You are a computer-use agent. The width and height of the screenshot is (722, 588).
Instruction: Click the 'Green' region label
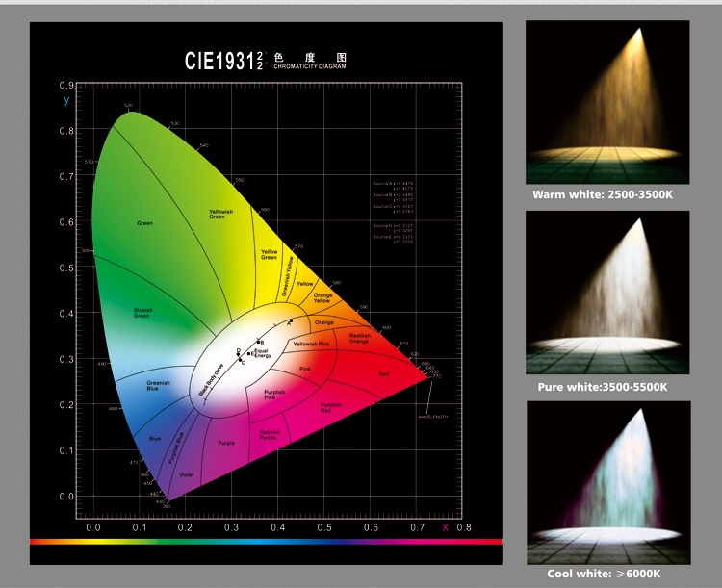click(x=144, y=223)
